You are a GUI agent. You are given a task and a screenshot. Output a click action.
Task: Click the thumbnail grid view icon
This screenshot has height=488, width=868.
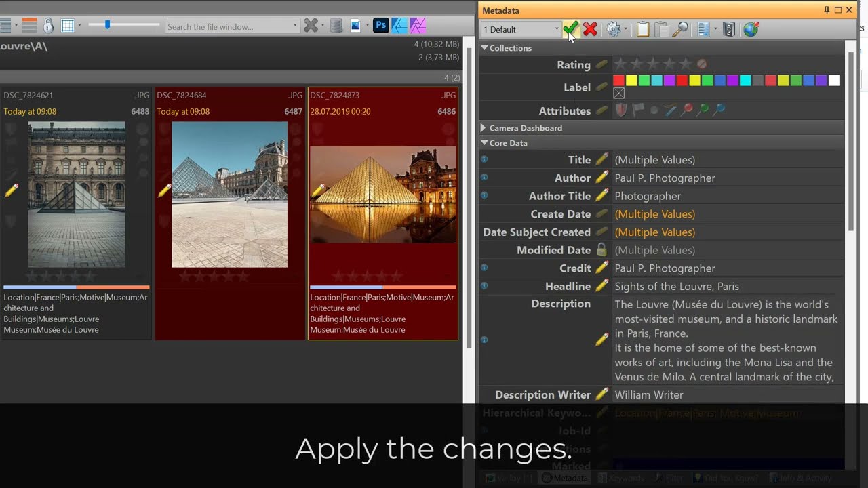point(67,26)
